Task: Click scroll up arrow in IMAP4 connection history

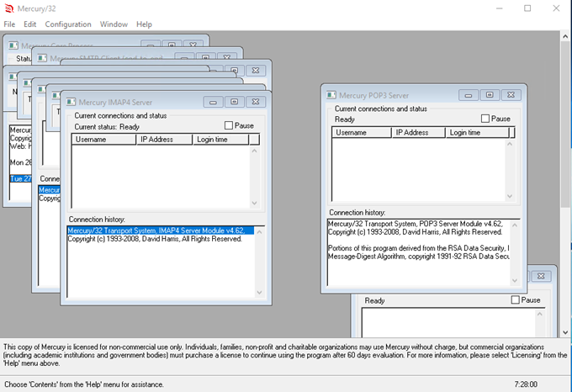Action: coord(259,231)
